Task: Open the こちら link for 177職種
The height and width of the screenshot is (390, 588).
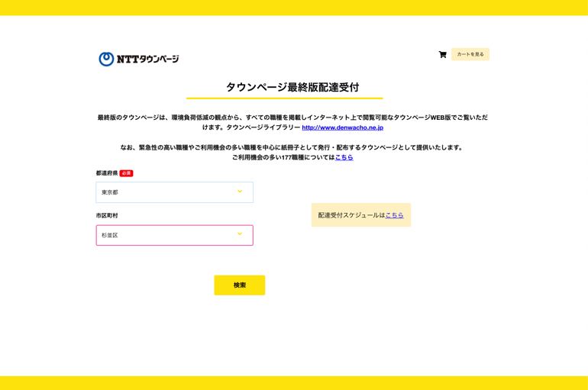Action: click(344, 157)
